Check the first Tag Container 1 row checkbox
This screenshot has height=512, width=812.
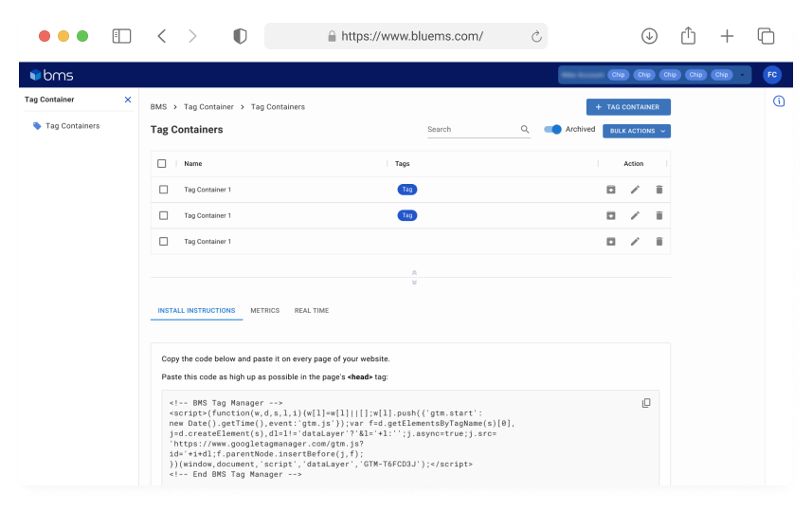coord(164,190)
